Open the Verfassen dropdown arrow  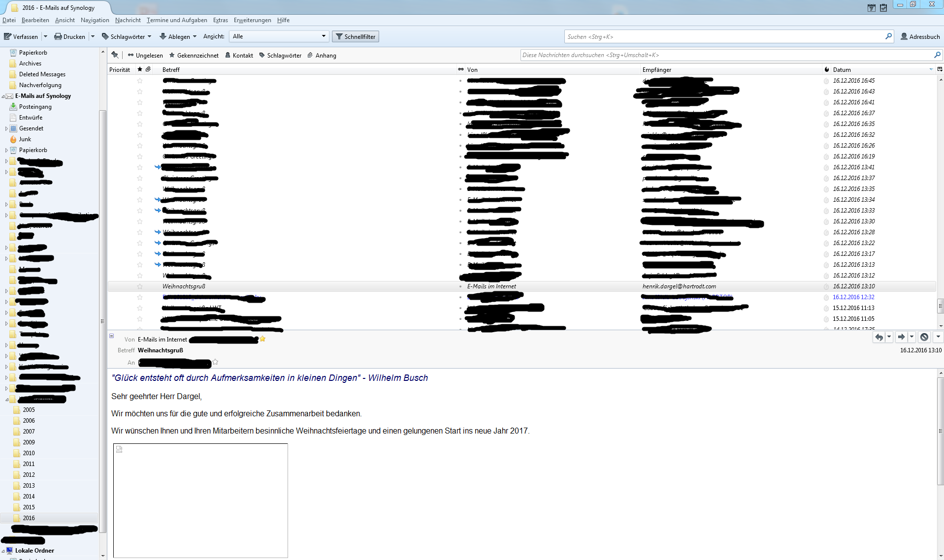[46, 36]
